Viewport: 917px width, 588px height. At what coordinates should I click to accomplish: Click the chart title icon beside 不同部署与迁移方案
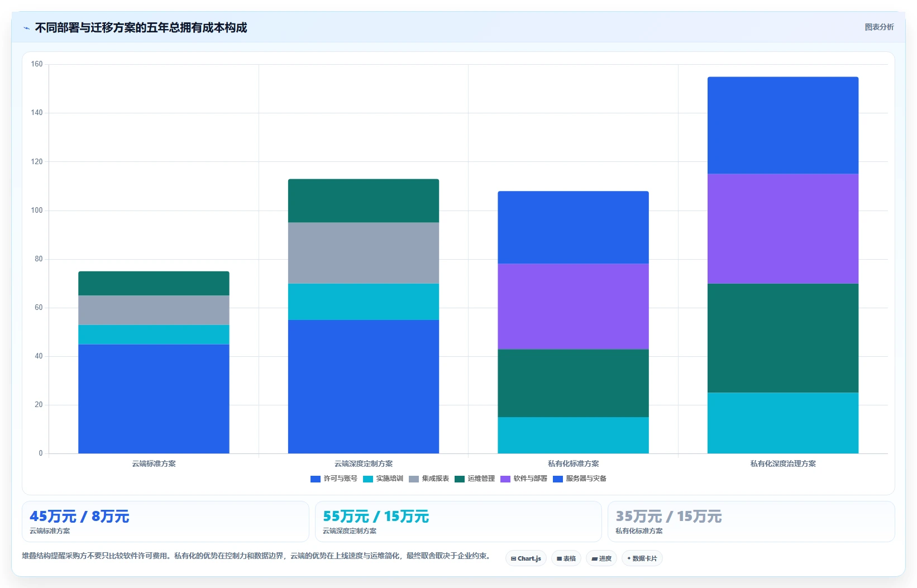click(26, 28)
